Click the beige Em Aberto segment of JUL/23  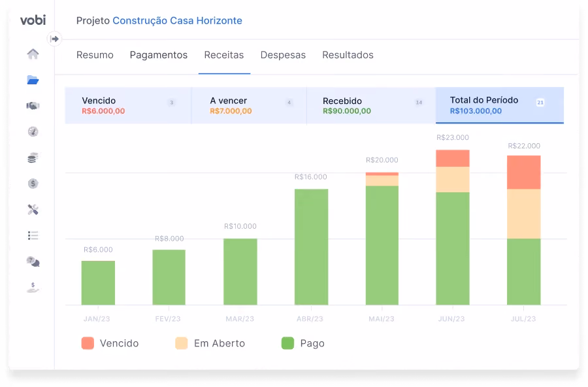524,214
